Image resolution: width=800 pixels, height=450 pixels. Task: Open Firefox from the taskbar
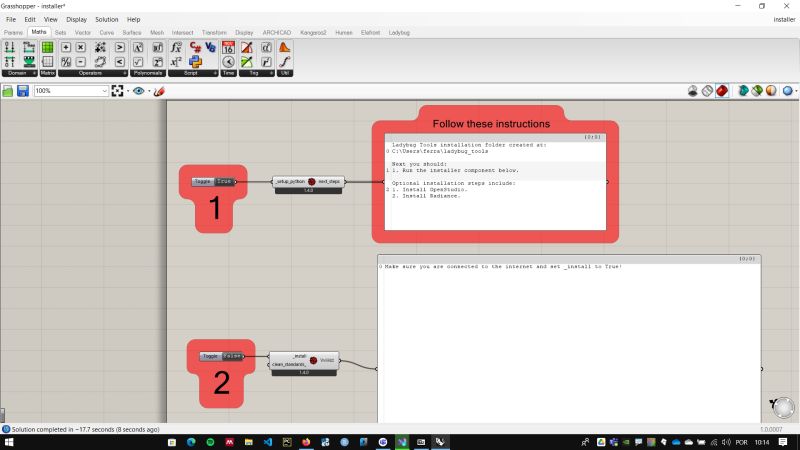(x=306, y=442)
